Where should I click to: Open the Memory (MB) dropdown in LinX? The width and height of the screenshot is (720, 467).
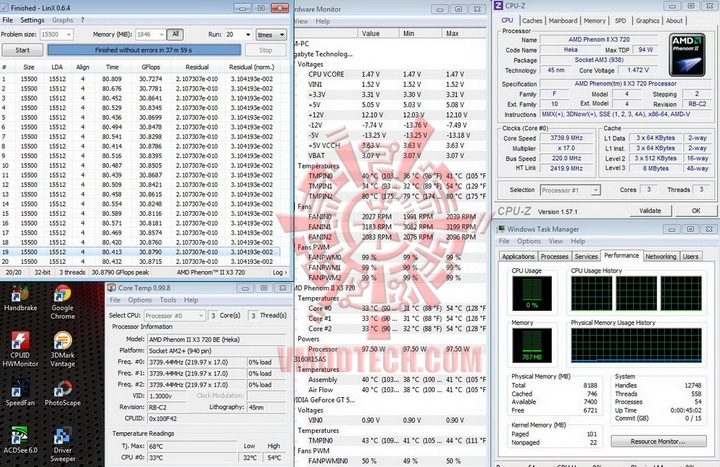pos(150,34)
